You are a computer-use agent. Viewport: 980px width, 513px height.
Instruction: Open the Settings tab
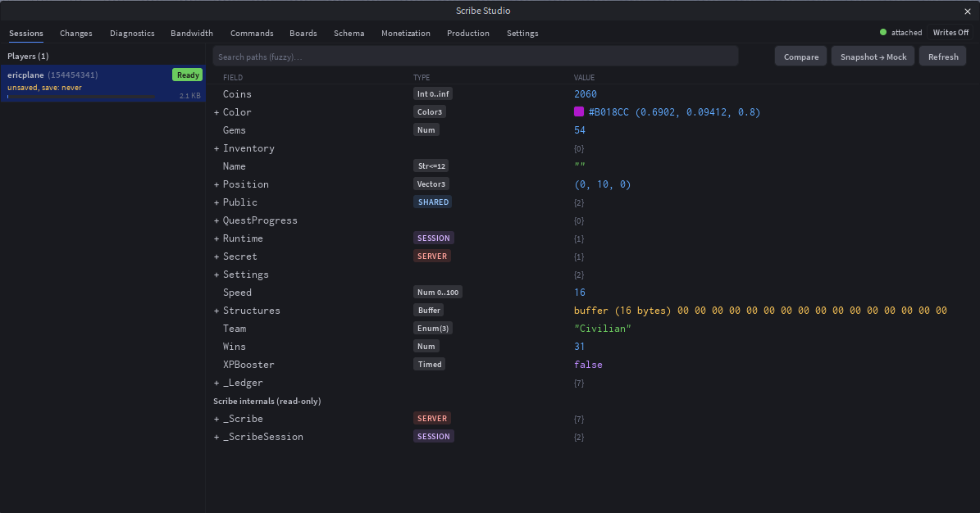[x=522, y=33]
